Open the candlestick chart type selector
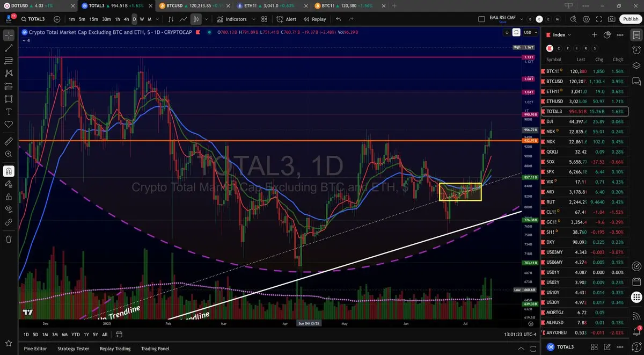Viewport: 644px width, 355px height. point(196,19)
